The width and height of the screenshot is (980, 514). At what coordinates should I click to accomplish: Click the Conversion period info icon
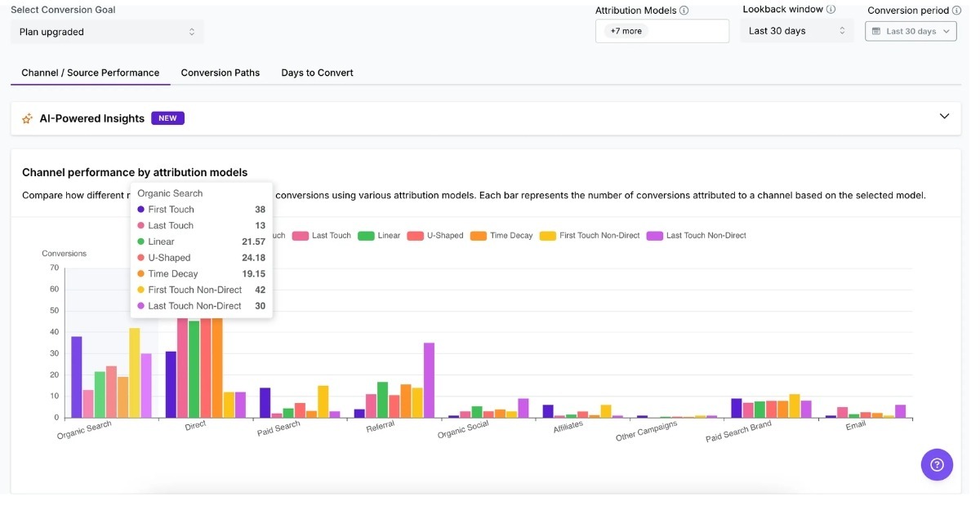956,11
